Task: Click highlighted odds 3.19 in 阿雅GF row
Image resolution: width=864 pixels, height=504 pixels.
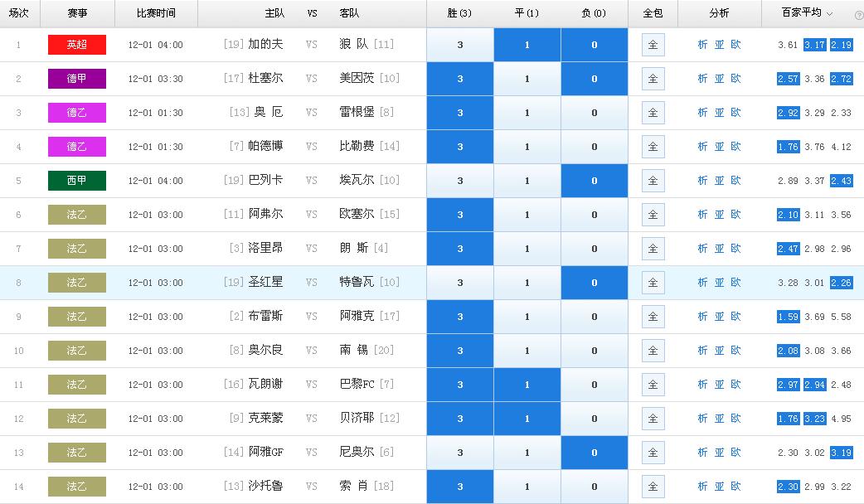Action: (x=842, y=453)
